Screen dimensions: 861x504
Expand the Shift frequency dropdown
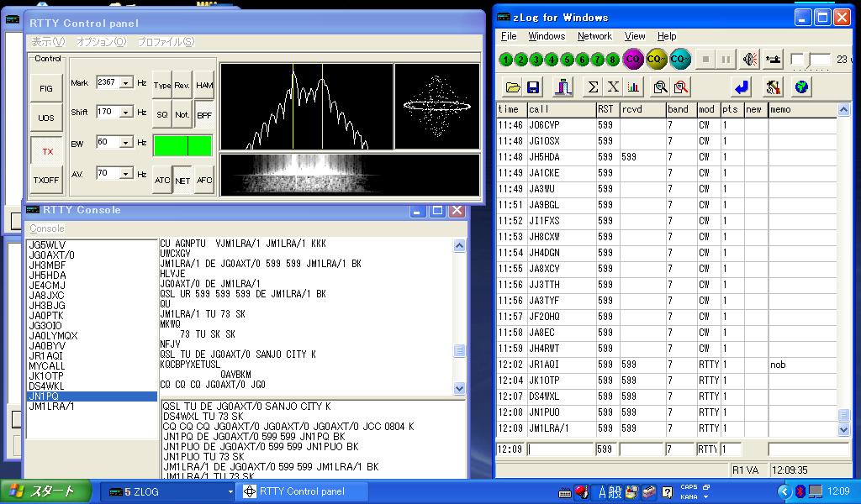pyautogui.click(x=126, y=112)
